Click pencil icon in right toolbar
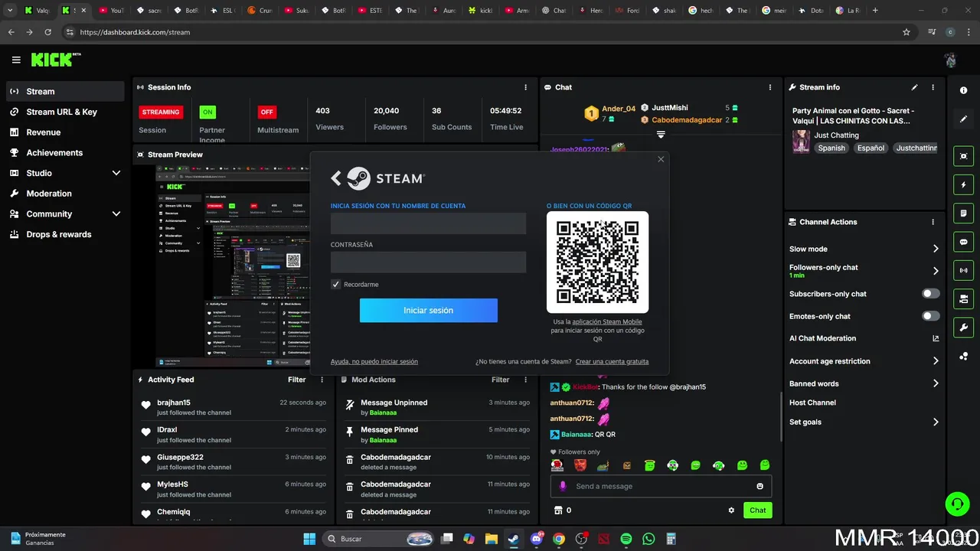 (964, 119)
